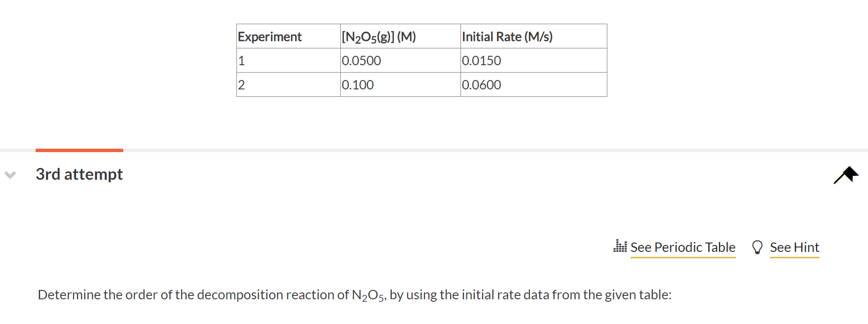The height and width of the screenshot is (324, 868).
Task: Open the See Periodic Table link
Action: point(683,247)
